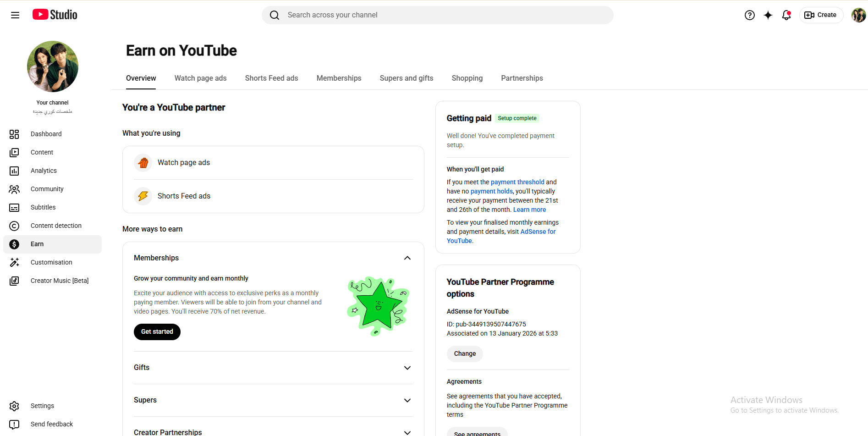Click the Watch page ads icon
The width and height of the screenshot is (868, 436).
click(143, 163)
